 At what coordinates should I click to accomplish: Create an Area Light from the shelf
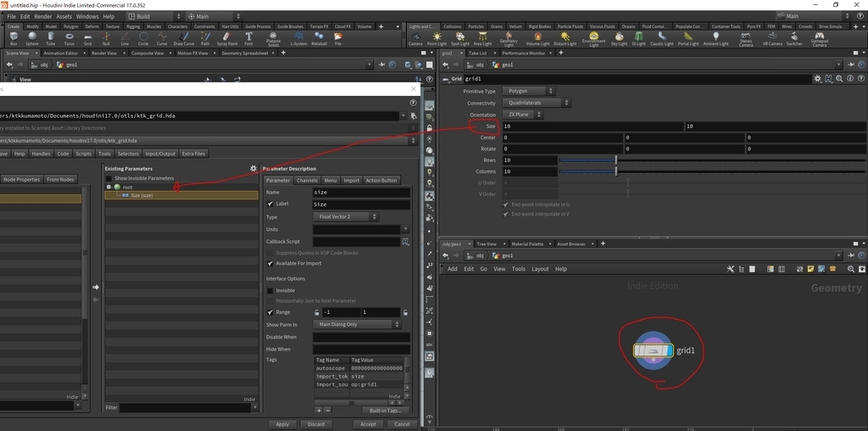click(482, 38)
